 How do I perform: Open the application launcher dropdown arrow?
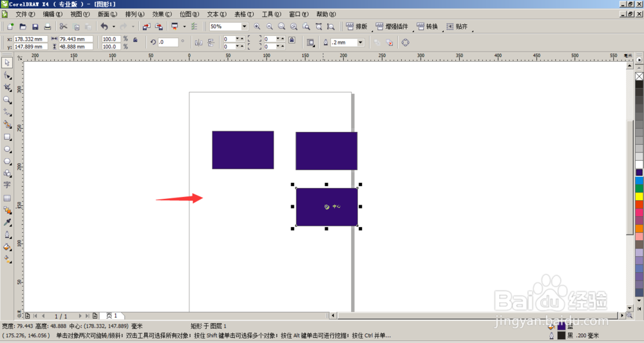[184, 26]
